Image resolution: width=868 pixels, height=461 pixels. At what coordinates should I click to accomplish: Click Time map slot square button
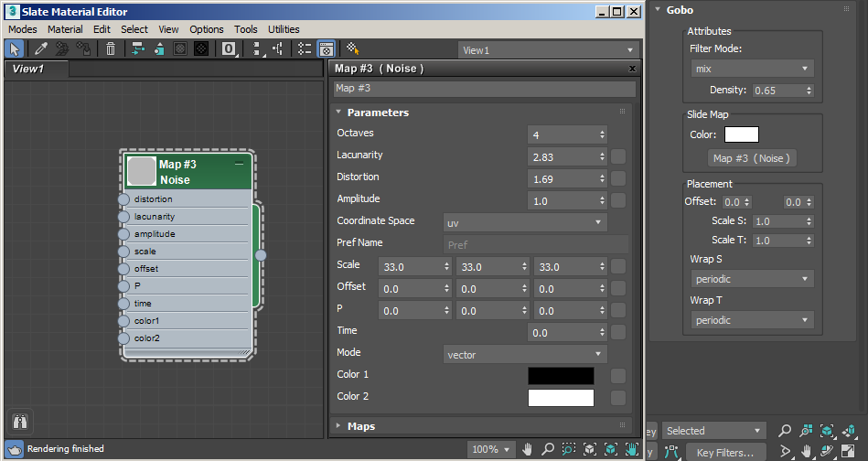[x=617, y=332]
